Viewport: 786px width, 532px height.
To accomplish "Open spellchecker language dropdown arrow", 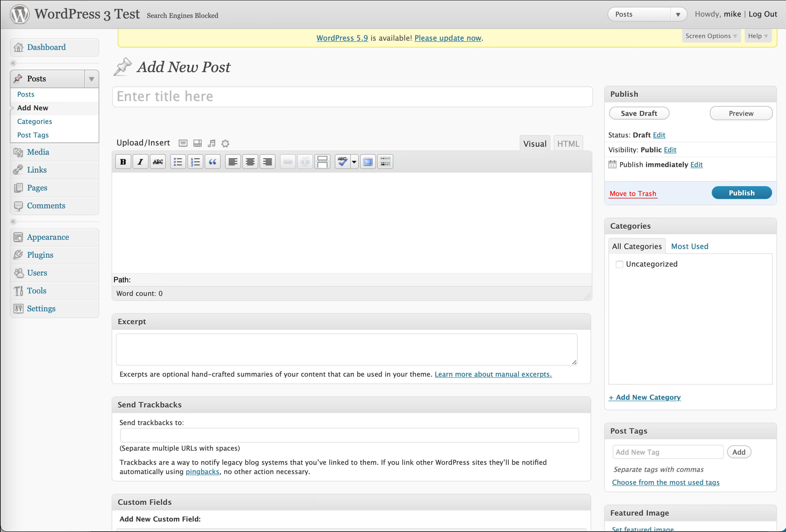I will (x=354, y=162).
